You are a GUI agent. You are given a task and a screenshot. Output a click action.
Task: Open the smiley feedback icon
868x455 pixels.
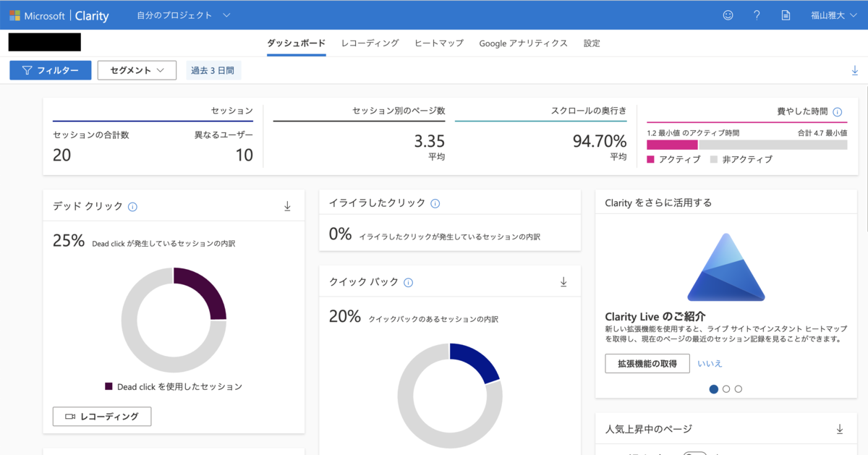click(x=728, y=15)
